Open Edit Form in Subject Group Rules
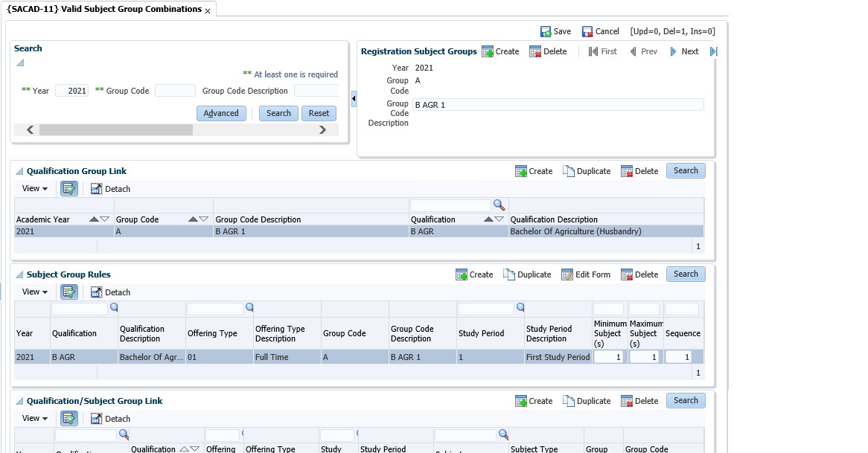Screen dimensions: 868x453 point(586,274)
